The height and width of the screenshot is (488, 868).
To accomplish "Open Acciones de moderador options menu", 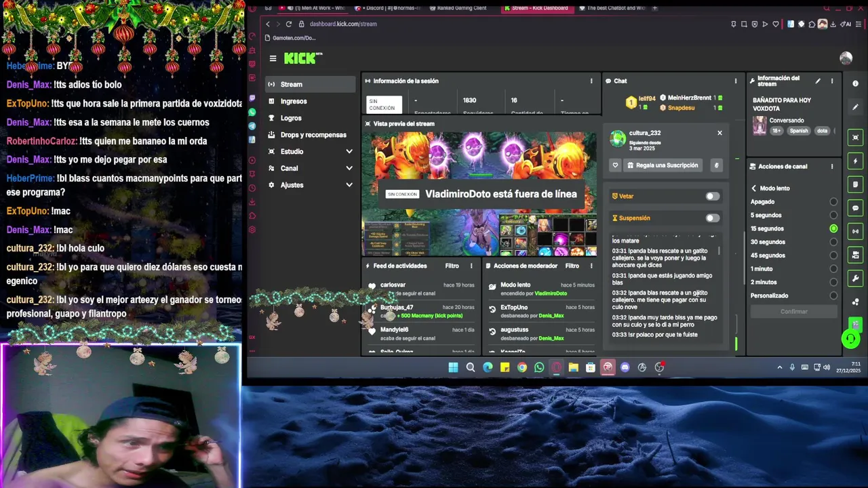I will tap(591, 266).
